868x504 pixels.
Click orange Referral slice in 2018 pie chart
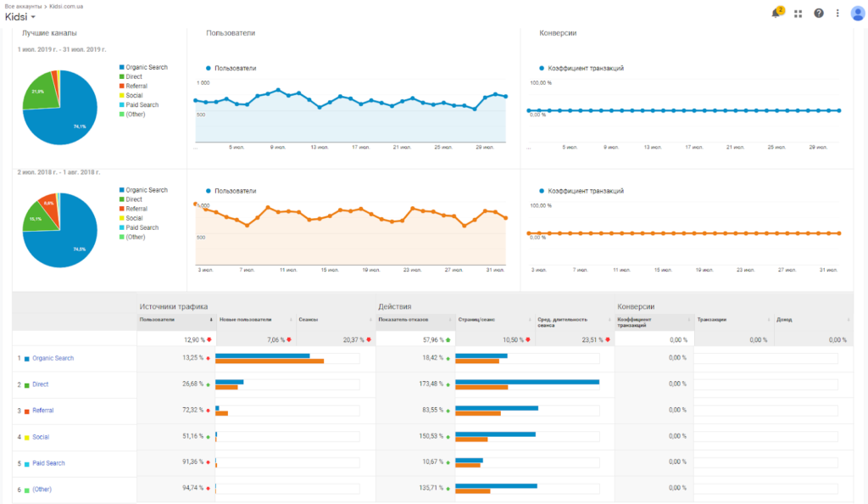click(49, 206)
